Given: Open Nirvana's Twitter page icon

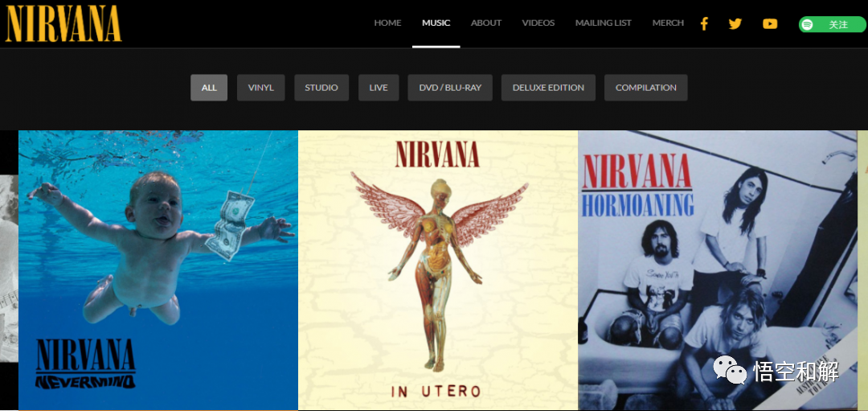Looking at the screenshot, I should pos(735,24).
